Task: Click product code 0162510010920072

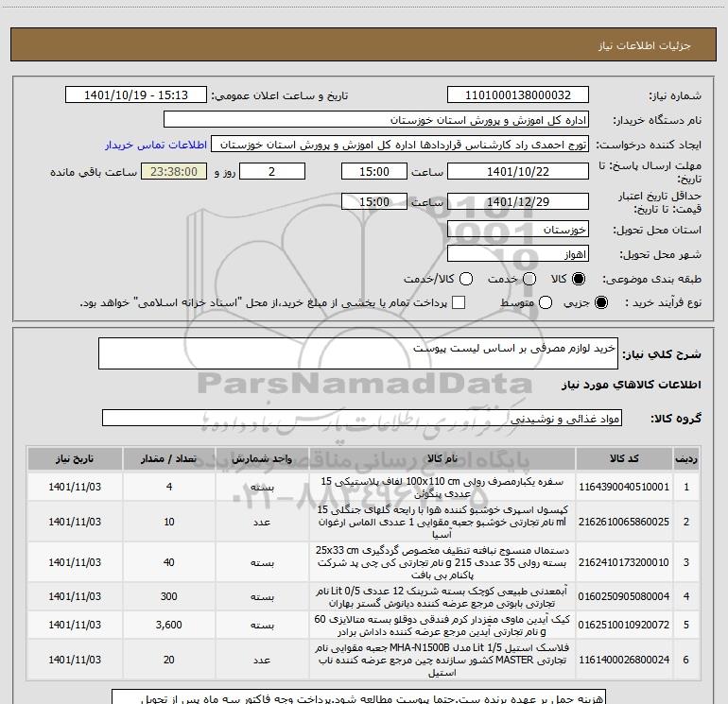Action: coord(624,625)
